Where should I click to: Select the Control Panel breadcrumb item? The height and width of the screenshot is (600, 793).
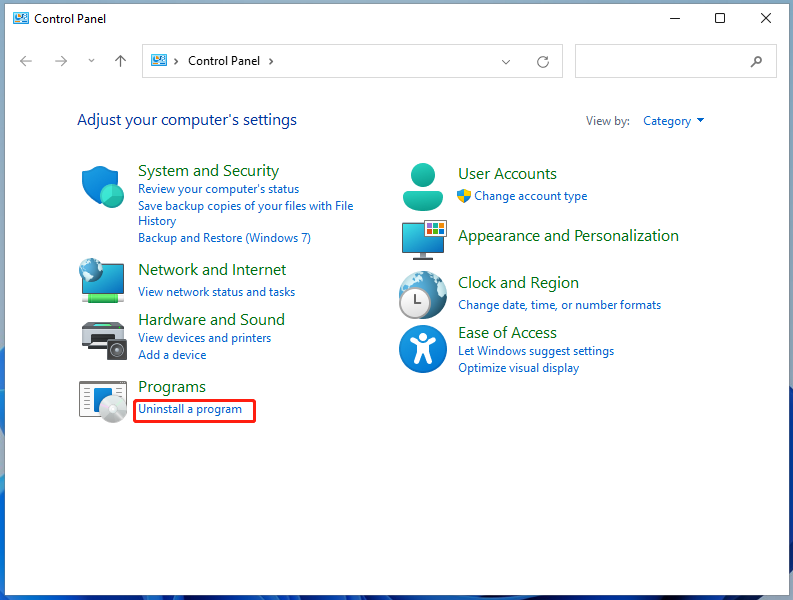click(224, 61)
